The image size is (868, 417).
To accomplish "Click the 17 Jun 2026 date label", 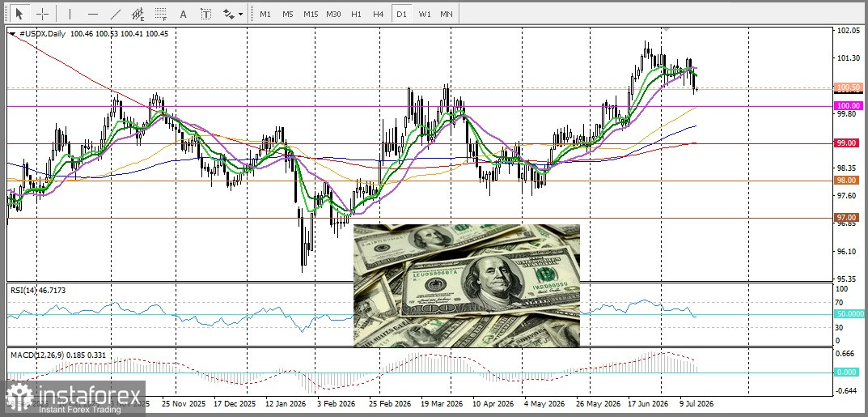I will click(x=649, y=403).
